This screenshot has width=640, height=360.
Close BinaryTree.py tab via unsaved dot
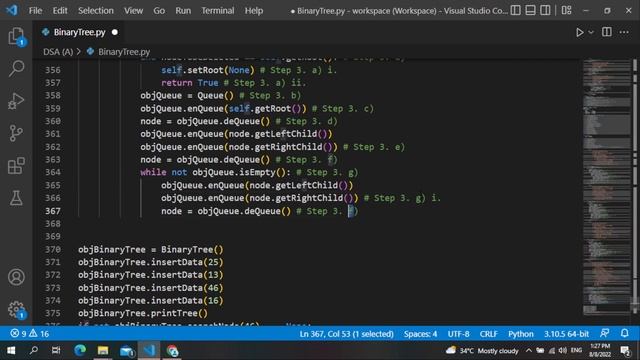[115, 32]
